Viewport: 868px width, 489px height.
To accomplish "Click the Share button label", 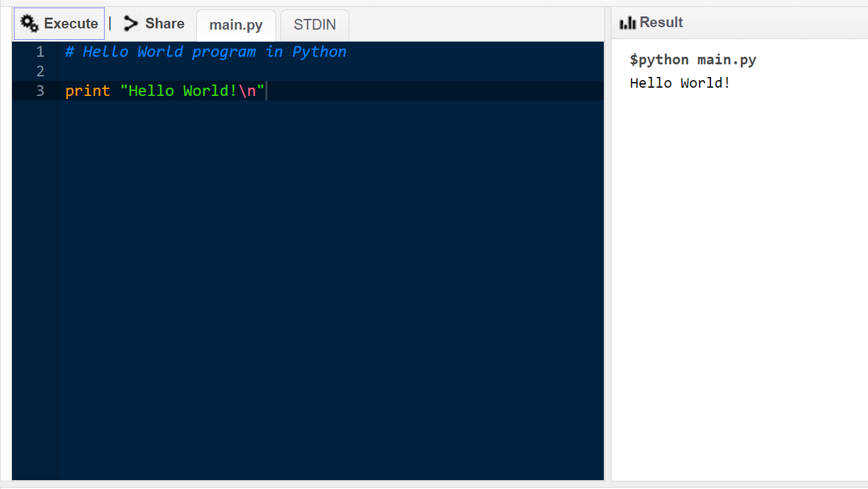I will pyautogui.click(x=165, y=24).
